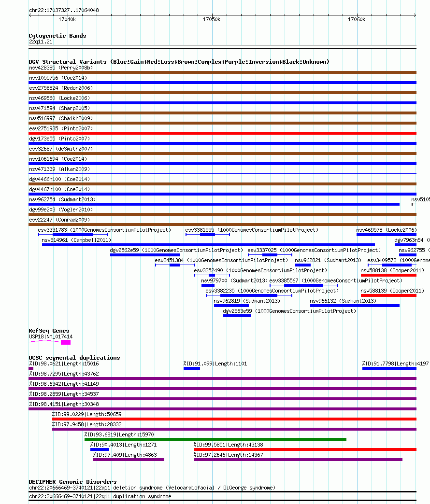The height and width of the screenshot is (504, 430).
Task: Select the green %ID:93.6819 duplication bar
Action: coord(215,439)
